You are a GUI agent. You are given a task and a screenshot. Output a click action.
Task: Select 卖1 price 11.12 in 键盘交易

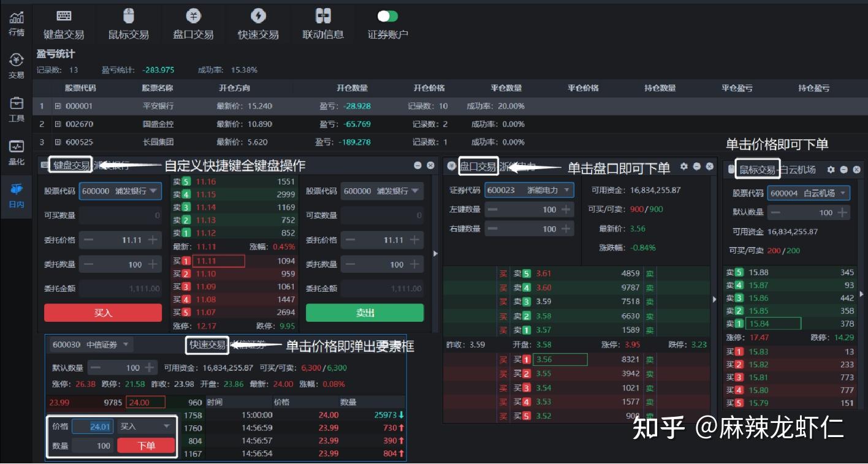pyautogui.click(x=206, y=233)
